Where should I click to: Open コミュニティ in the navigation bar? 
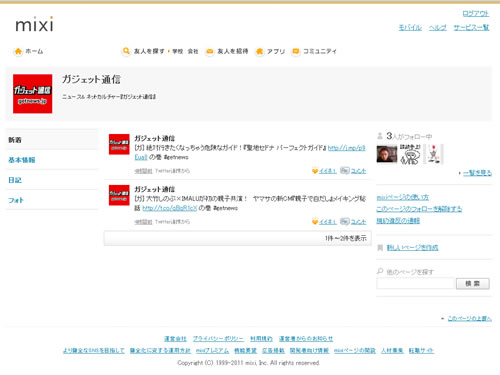point(319,51)
